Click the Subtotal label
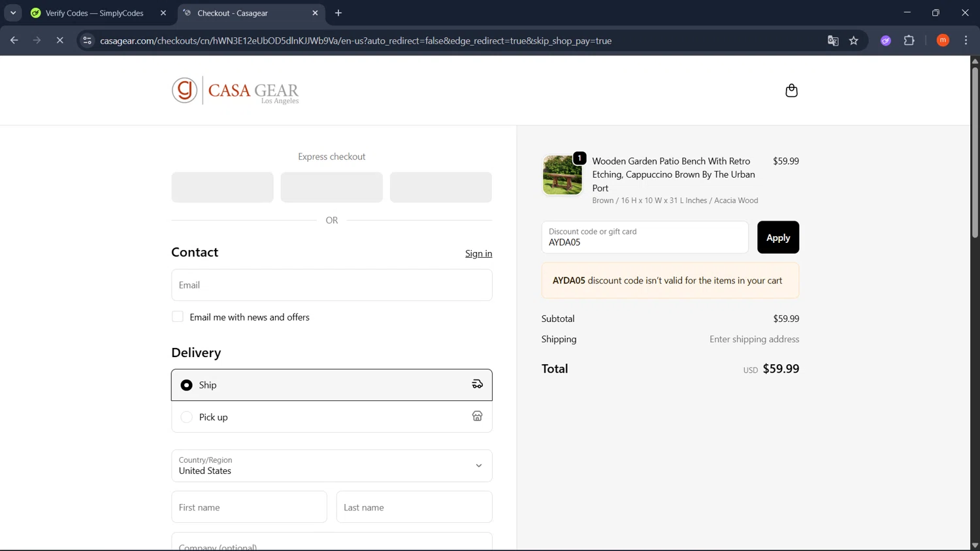Image resolution: width=980 pixels, height=551 pixels. pyautogui.click(x=558, y=319)
